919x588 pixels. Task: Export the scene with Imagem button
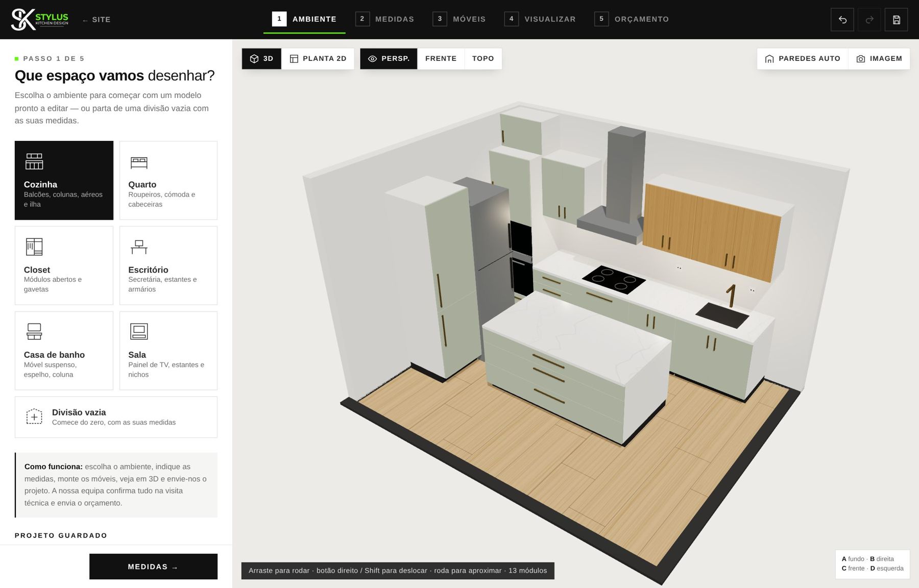click(x=879, y=59)
